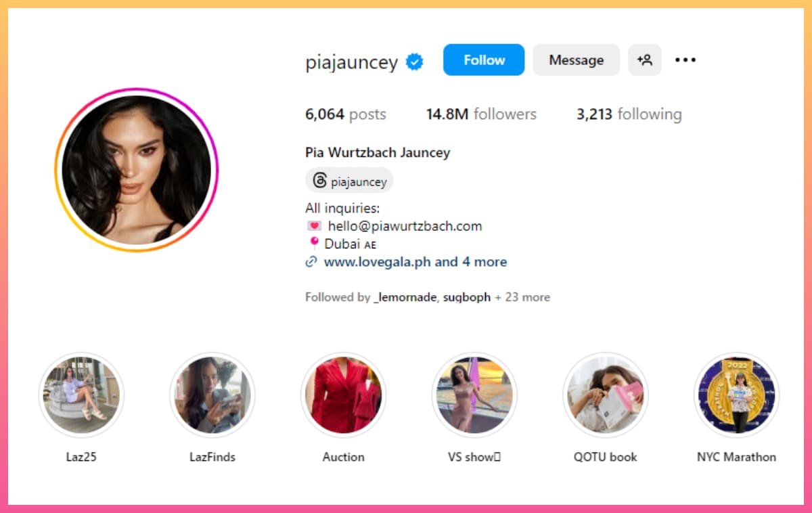812x513 pixels.
Task: Open the NYC Marathon story highlight
Action: pyautogui.click(x=736, y=395)
